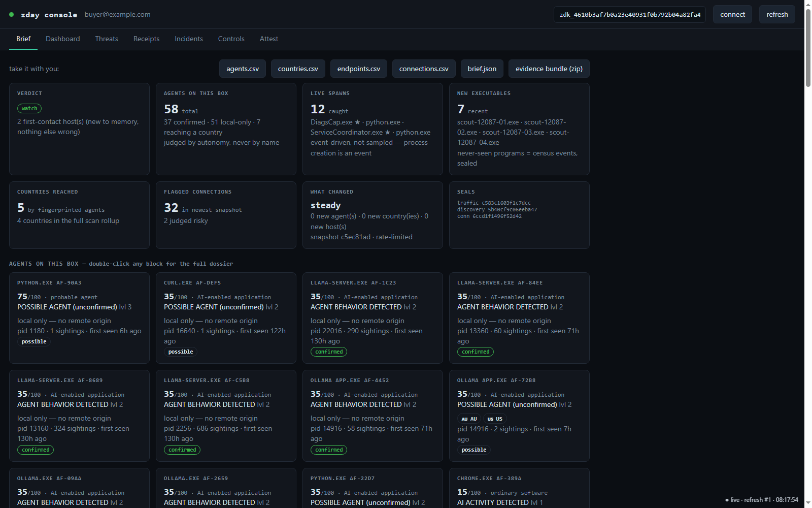The height and width of the screenshot is (508, 812).
Task: Open the ollama.exe AF-09AA block
Action: tap(79, 488)
